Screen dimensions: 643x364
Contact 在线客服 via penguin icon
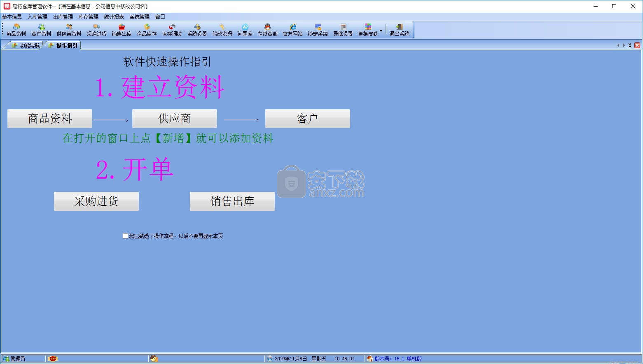coord(268,30)
